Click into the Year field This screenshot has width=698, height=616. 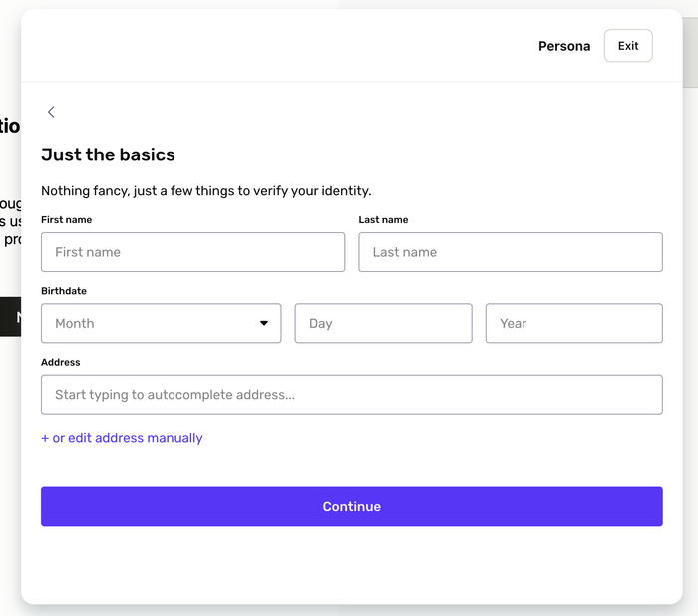(x=573, y=323)
